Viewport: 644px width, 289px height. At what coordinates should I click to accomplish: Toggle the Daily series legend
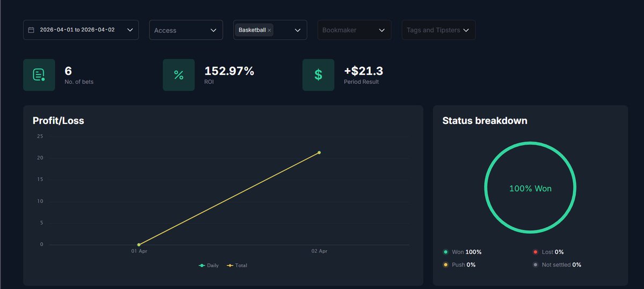pyautogui.click(x=209, y=265)
